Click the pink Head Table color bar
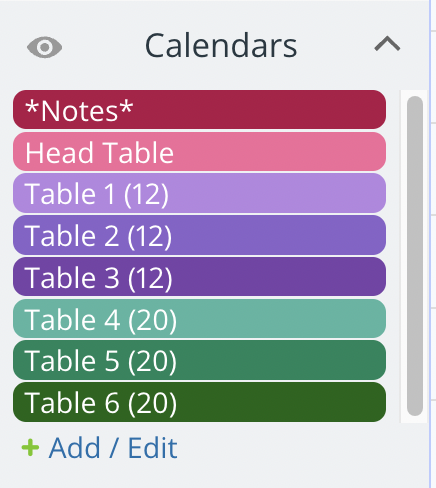Screen dimensions: 436x488 [x=199, y=152]
